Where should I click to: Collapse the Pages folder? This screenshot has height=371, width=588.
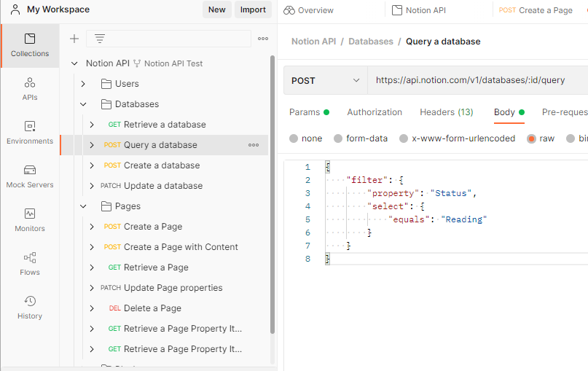pyautogui.click(x=83, y=206)
